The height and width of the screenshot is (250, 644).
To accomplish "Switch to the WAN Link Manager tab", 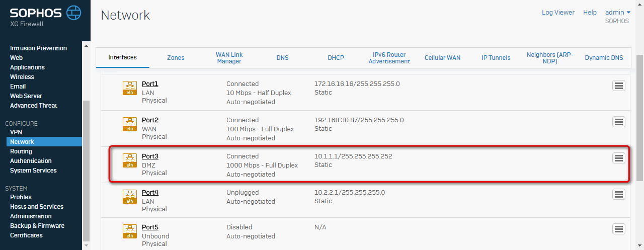I will click(229, 58).
